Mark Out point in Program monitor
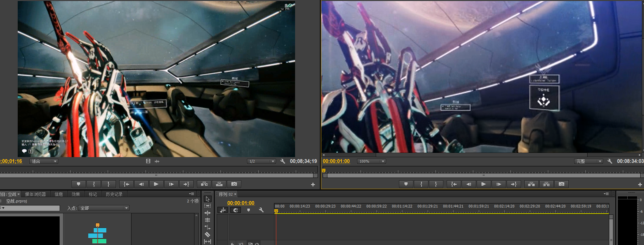The width and height of the screenshot is (644, 245). pyautogui.click(x=436, y=184)
